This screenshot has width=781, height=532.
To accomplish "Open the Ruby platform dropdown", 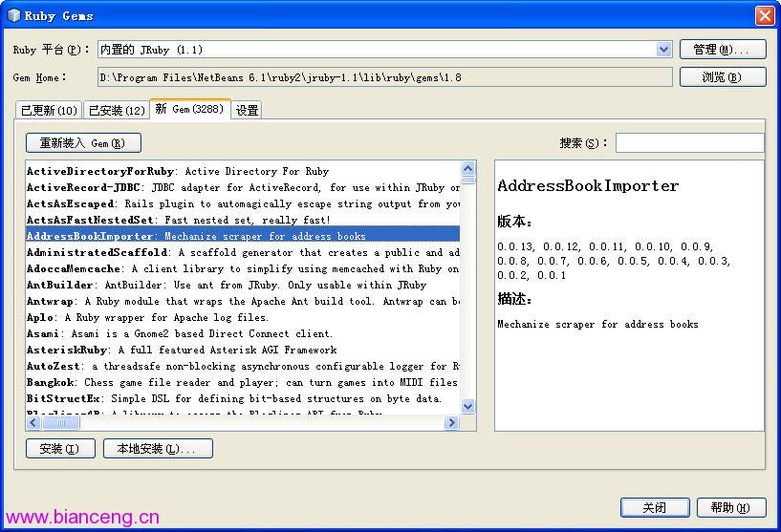I will 663,50.
